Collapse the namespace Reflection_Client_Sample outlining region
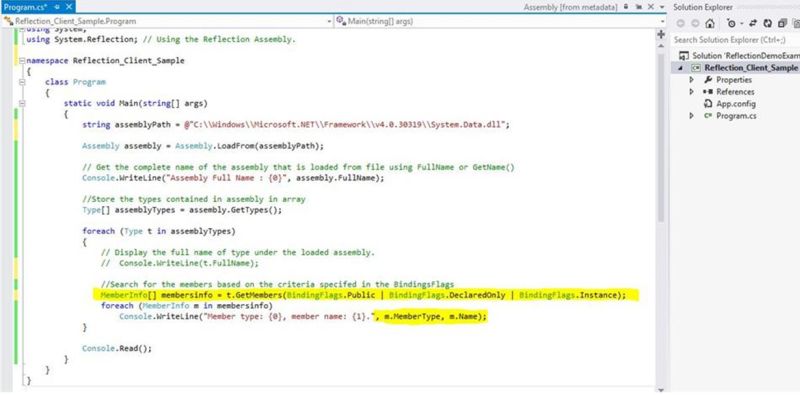The width and height of the screenshot is (800, 395). [22, 61]
